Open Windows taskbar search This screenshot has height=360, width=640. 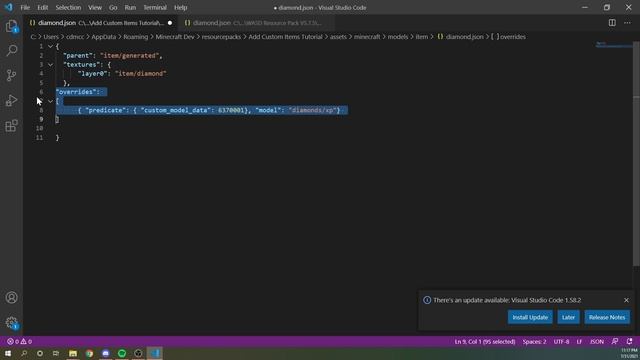coord(24,353)
